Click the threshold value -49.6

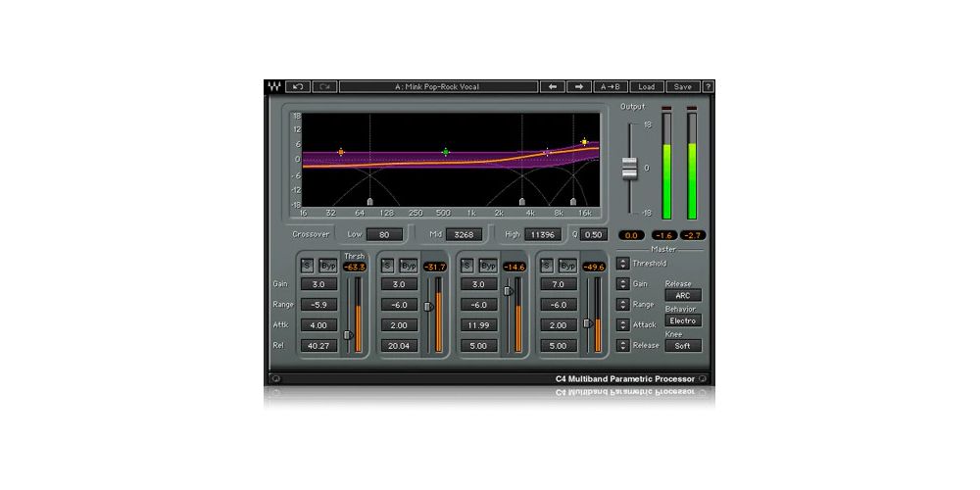pyautogui.click(x=594, y=267)
